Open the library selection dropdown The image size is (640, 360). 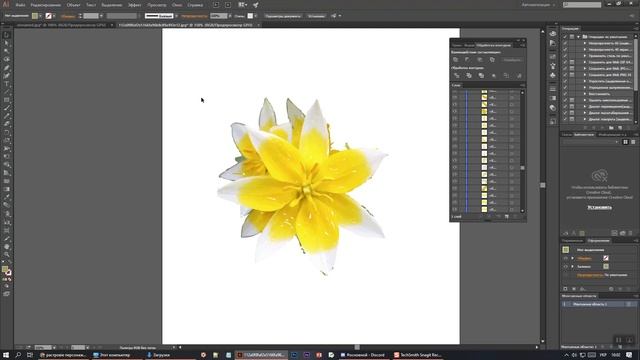pos(590,142)
